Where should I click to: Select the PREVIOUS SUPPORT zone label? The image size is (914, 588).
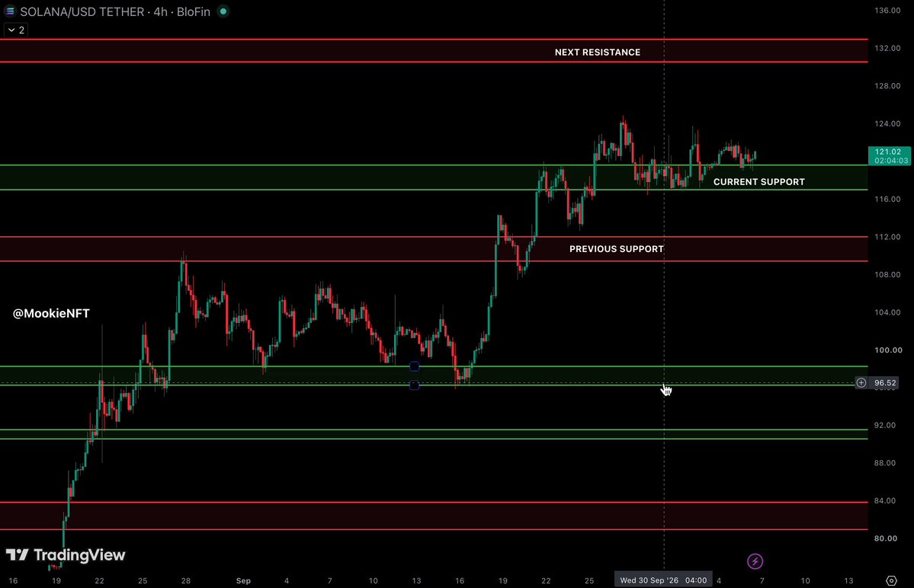coord(617,249)
